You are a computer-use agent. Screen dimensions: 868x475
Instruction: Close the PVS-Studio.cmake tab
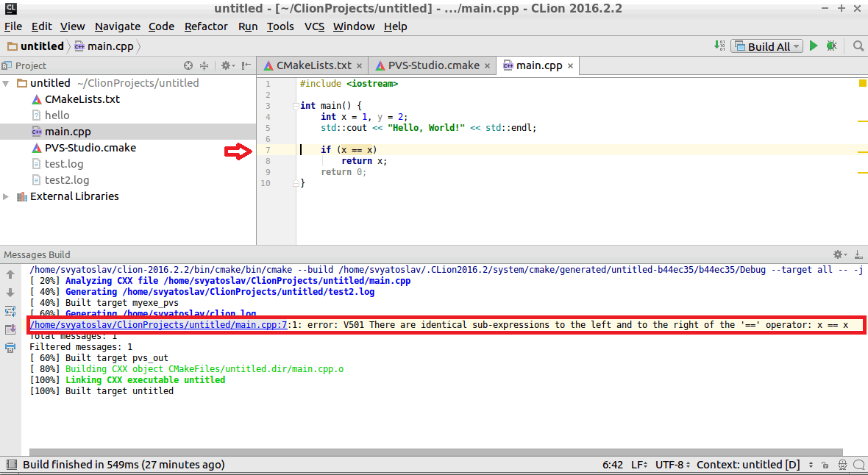click(x=487, y=66)
